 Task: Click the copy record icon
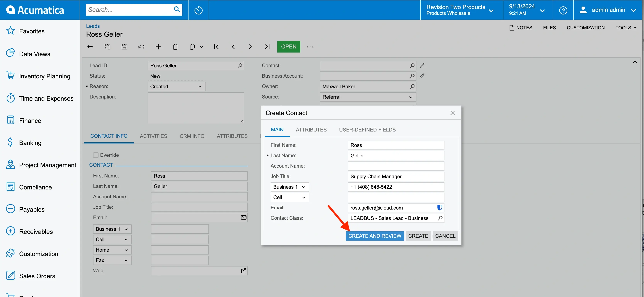pyautogui.click(x=192, y=46)
